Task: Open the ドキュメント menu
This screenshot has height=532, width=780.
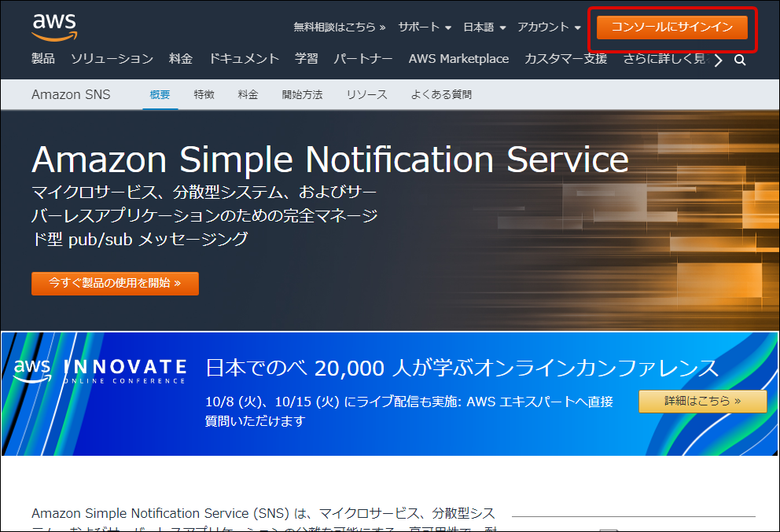Action: coord(244,59)
